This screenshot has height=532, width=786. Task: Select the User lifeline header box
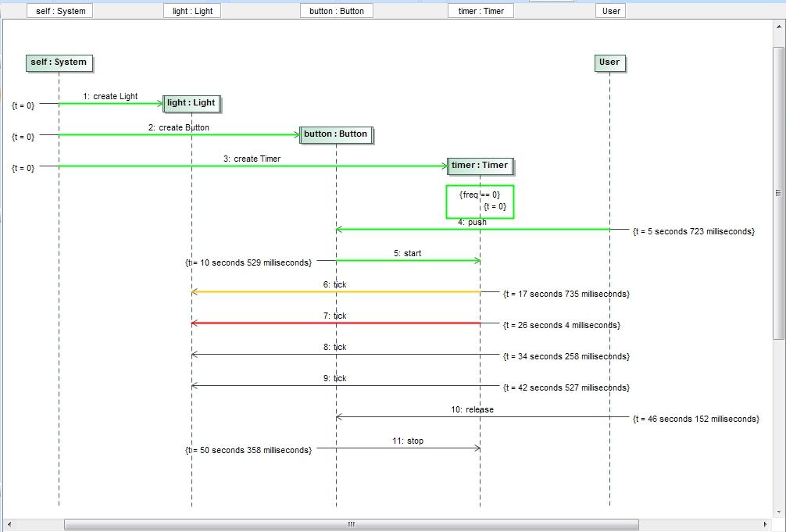[x=609, y=62]
